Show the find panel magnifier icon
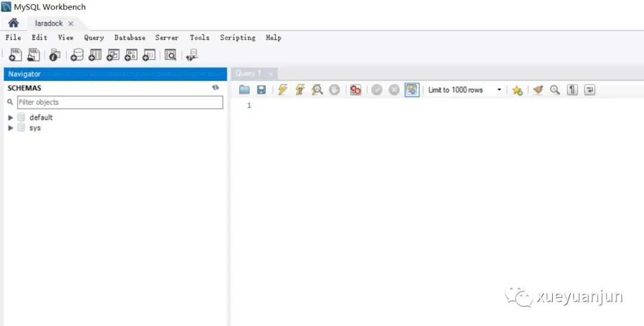The image size is (644, 326). click(555, 89)
